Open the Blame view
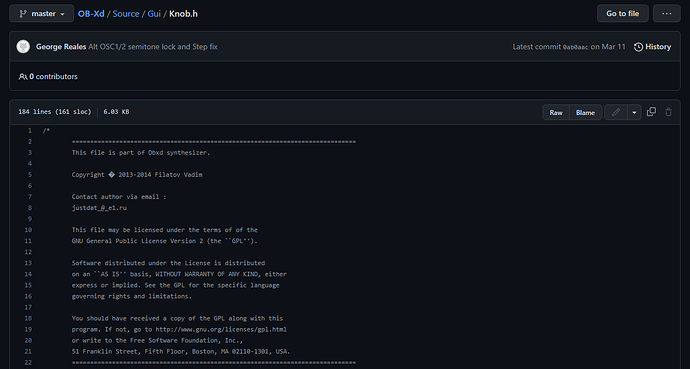This screenshot has height=369, width=690. coord(585,113)
